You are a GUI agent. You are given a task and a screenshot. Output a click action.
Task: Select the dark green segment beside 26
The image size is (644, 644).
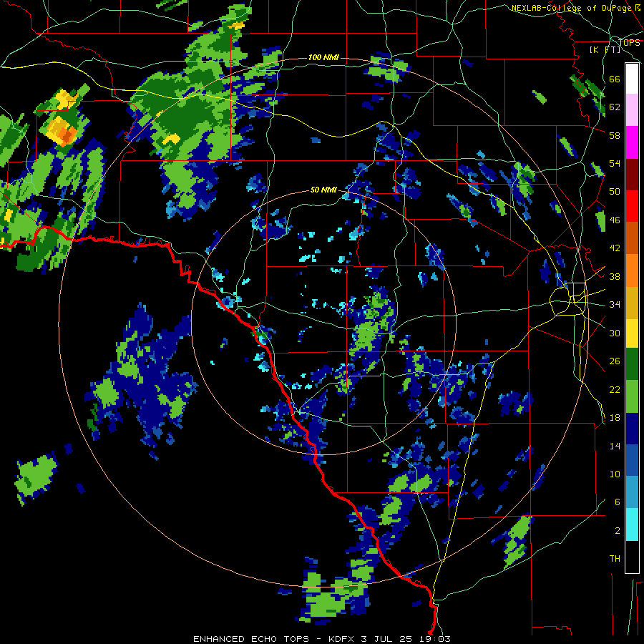pyautogui.click(x=632, y=364)
